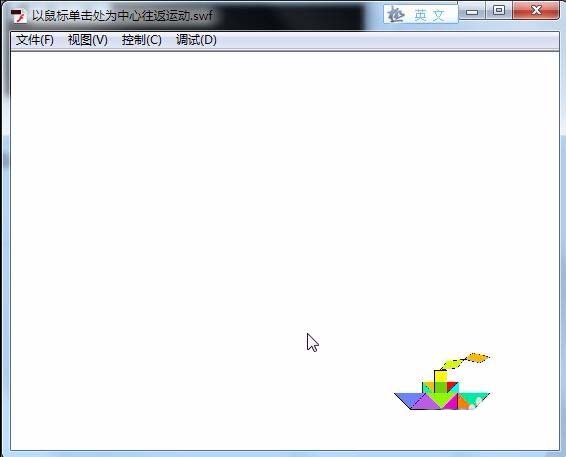Screen dimensions: 566x457
Task: Click the window title 以鼠标单击处为中心往返运动.swf
Action: (x=122, y=16)
